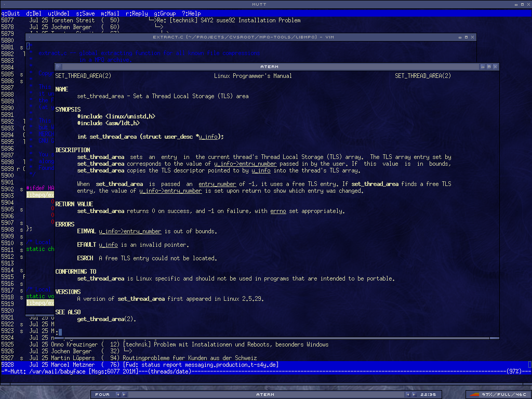Click the #include <asm/ldt.h> line
The height and width of the screenshot is (399, 532).
[x=109, y=123]
